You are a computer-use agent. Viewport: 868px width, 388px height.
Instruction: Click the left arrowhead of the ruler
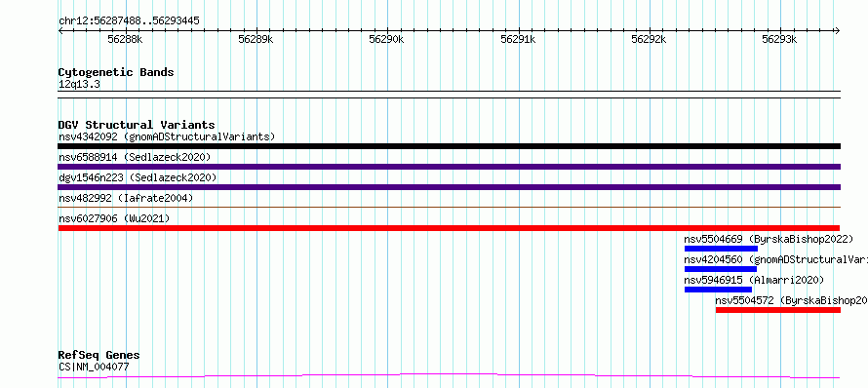[61, 31]
